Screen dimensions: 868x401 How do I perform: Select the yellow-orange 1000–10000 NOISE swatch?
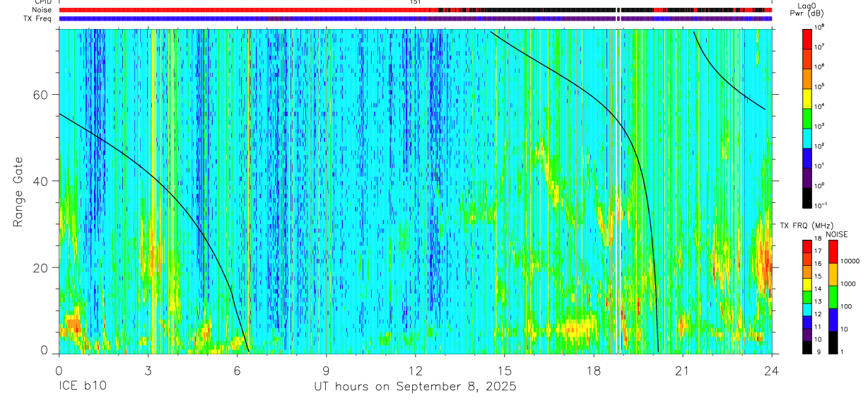[833, 274]
